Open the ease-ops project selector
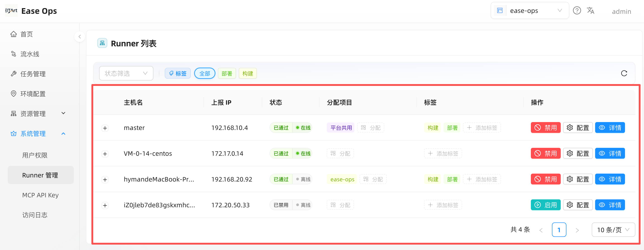The width and height of the screenshot is (644, 250). (530, 10)
